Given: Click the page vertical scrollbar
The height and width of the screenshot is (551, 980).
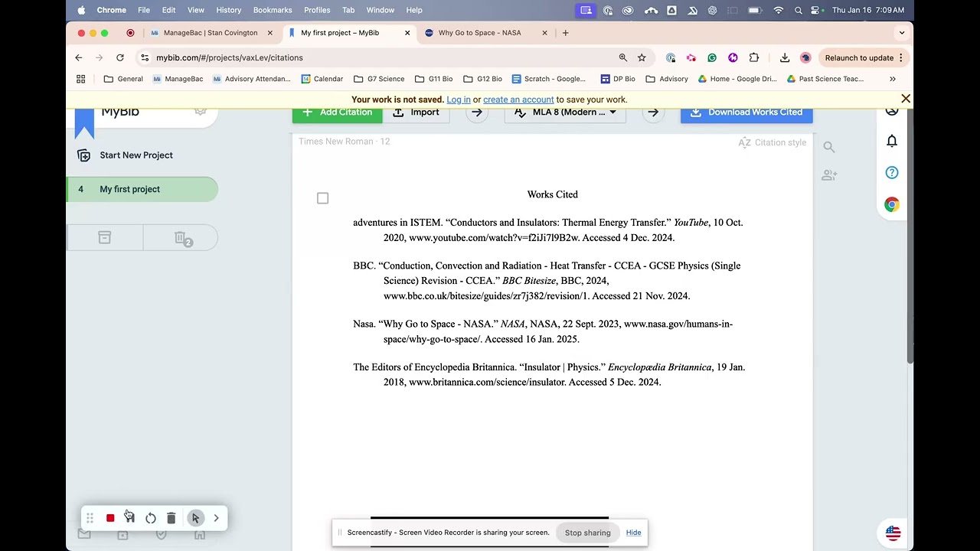Looking at the screenshot, I should tap(910, 237).
